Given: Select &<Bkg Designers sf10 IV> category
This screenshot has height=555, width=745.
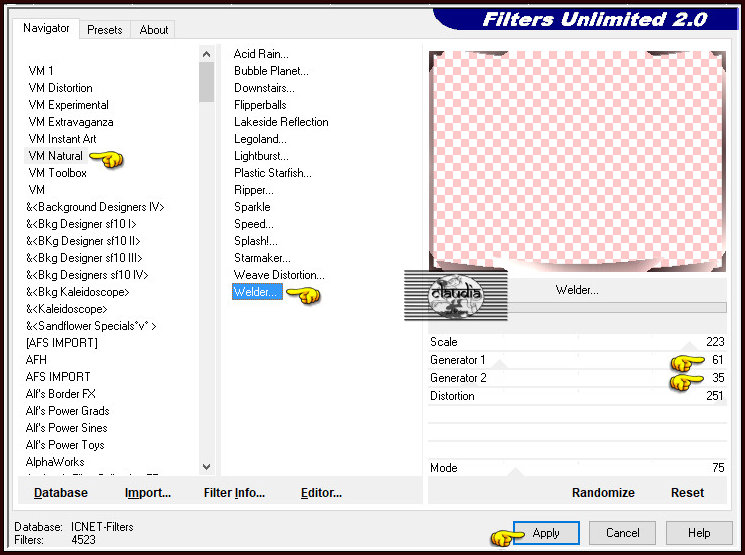Looking at the screenshot, I should (87, 275).
